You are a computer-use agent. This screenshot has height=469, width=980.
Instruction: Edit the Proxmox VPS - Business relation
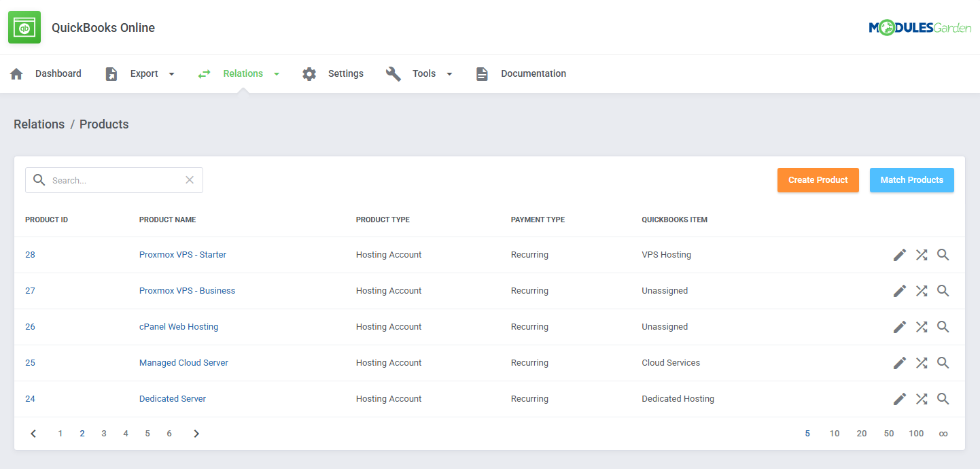pyautogui.click(x=900, y=291)
